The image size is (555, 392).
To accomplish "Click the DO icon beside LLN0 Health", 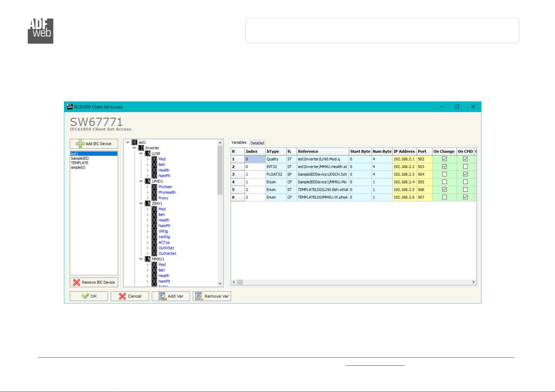I will (154, 170).
